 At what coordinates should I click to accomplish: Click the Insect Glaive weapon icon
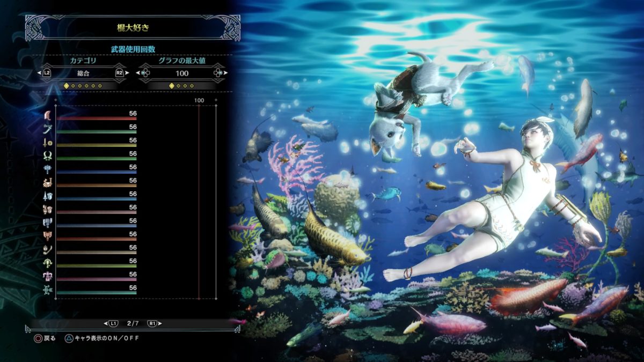pos(48,249)
